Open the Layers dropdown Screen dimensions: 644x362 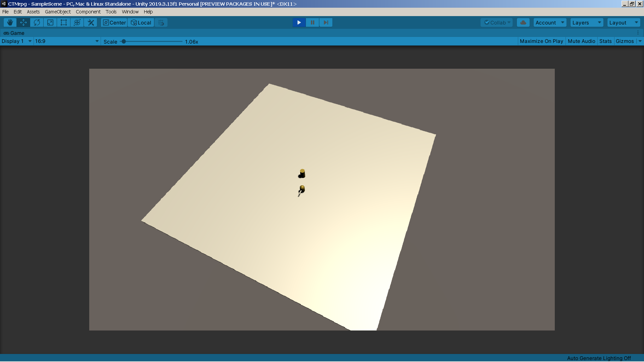587,22
